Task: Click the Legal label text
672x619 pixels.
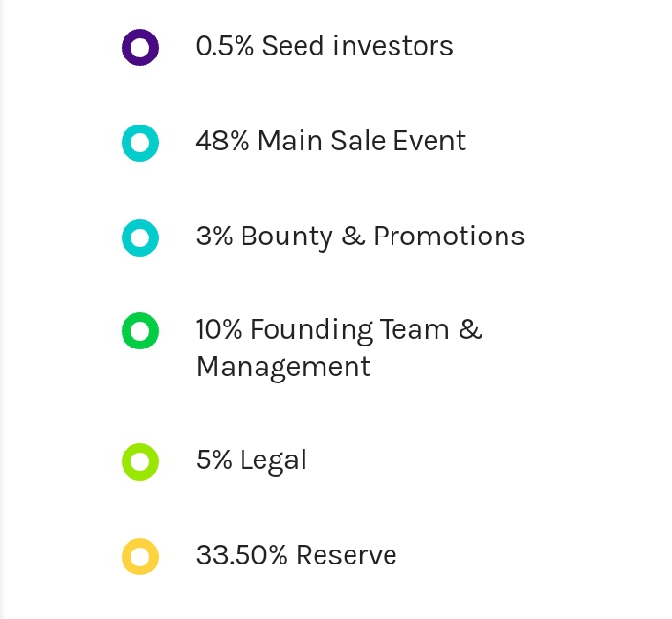Action: click(x=274, y=460)
